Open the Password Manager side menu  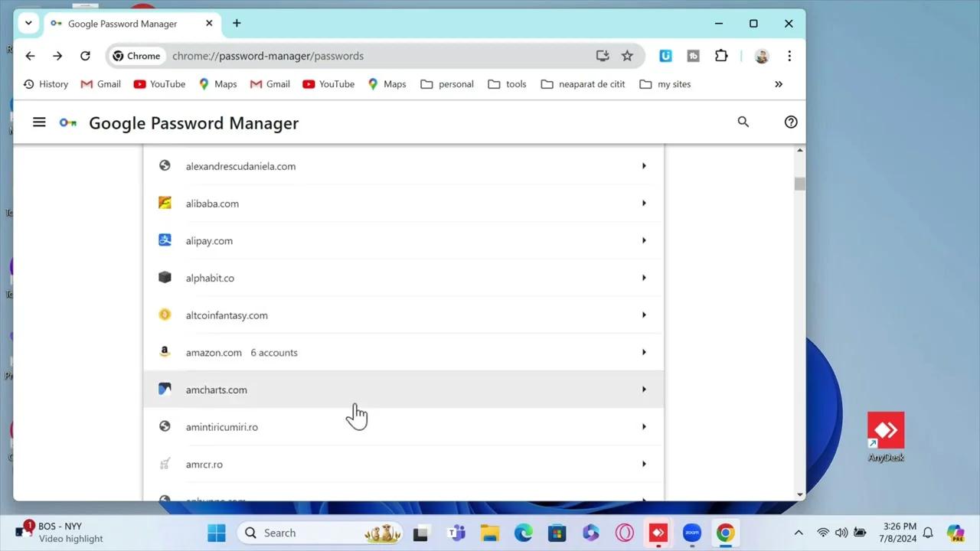click(x=39, y=122)
